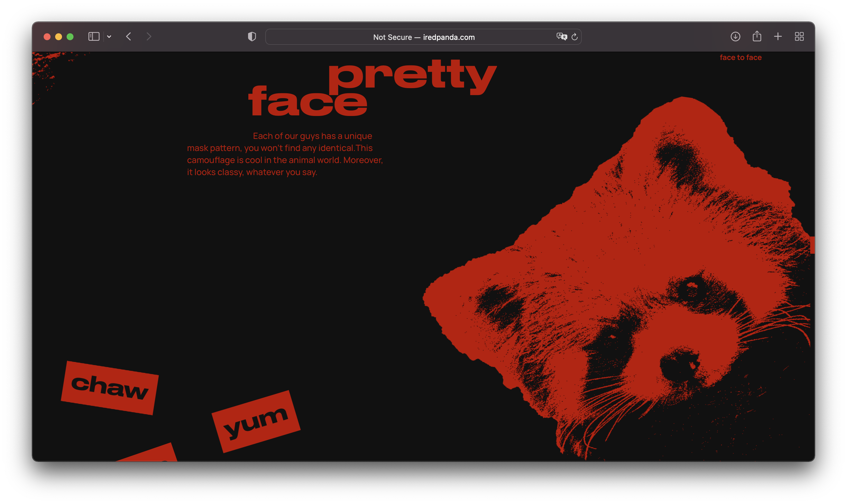Viewport: 847px width, 504px height.
Task: Open the privacy report shield icon
Action: [x=252, y=37]
